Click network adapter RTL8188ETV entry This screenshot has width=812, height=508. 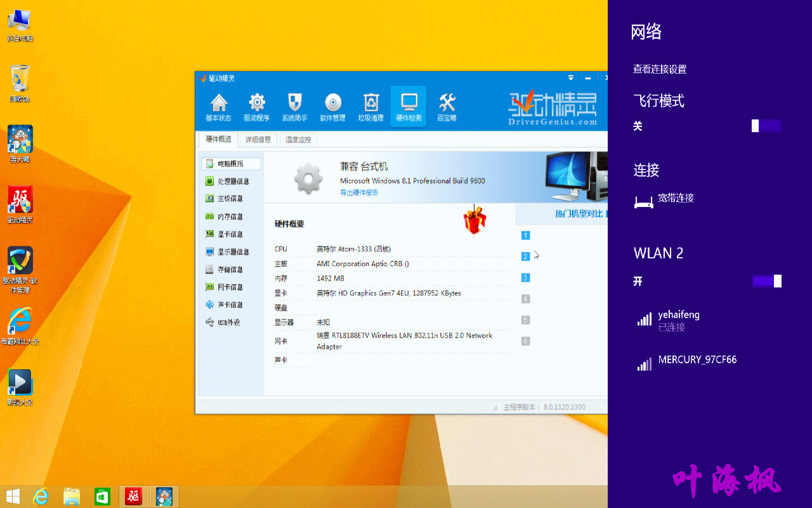point(405,341)
